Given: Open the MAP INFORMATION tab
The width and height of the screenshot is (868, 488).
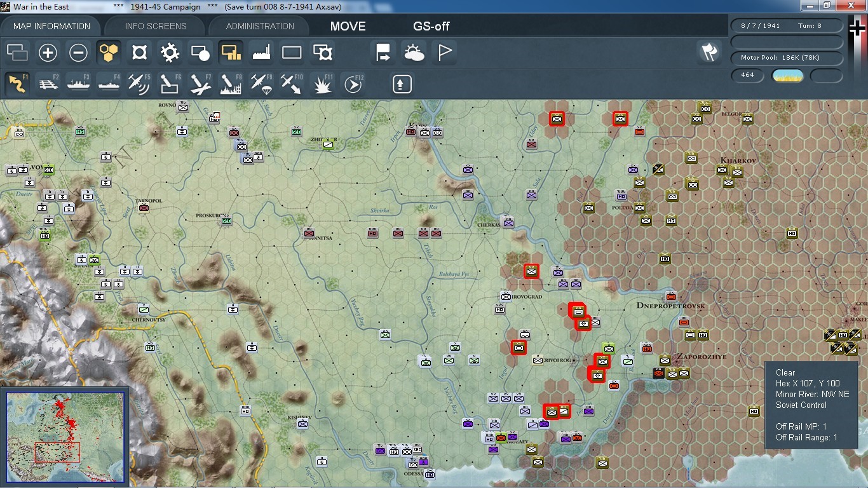Looking at the screenshot, I should coord(51,26).
